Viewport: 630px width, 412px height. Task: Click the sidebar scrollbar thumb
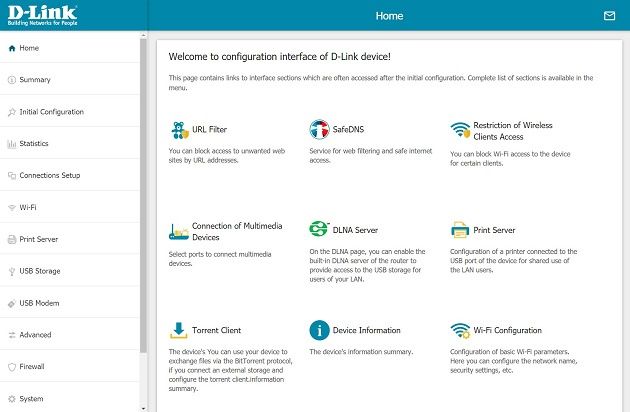pos(143,196)
